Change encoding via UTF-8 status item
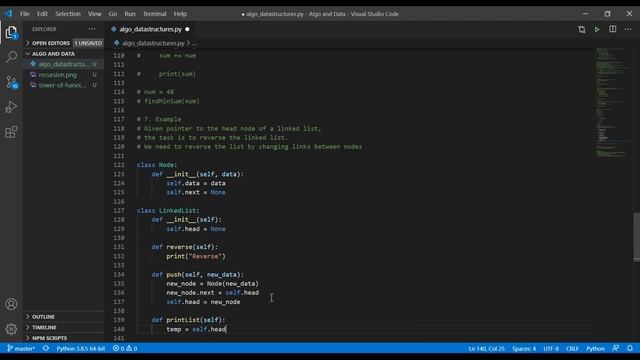Image resolution: width=640 pixels, height=360 pixels. [551, 349]
